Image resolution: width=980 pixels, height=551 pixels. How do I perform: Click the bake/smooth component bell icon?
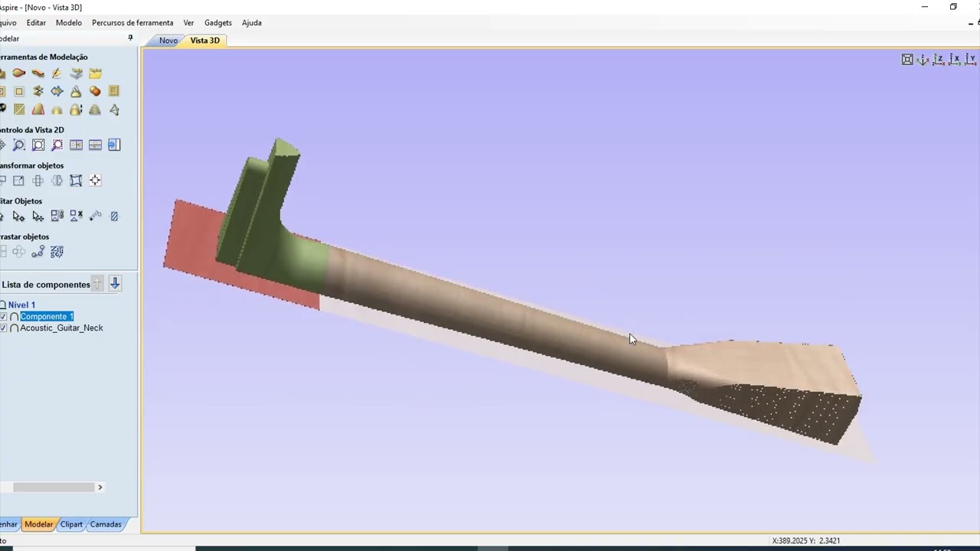coord(76,91)
